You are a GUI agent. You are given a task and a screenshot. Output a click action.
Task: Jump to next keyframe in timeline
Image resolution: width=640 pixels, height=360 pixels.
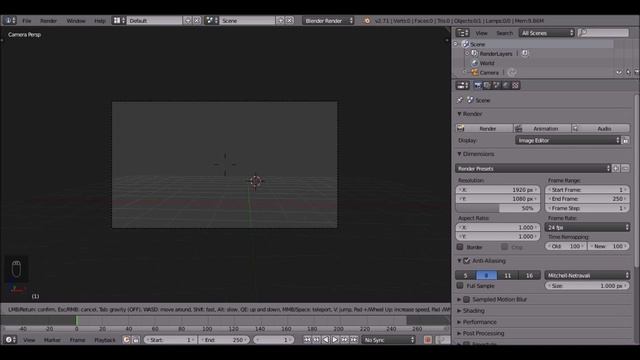point(344,340)
